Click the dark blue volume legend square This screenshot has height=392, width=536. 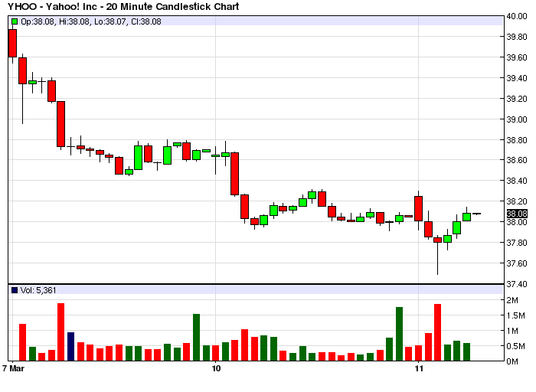15,290
